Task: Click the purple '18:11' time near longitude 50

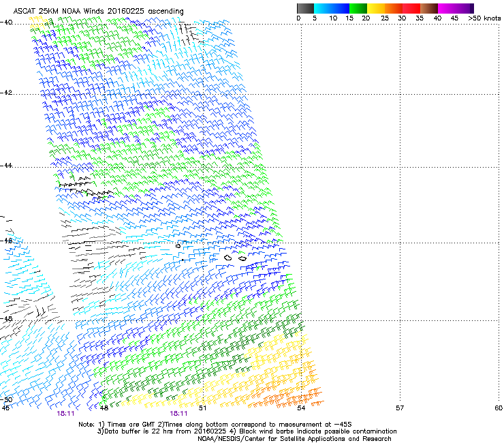Action: coord(178,414)
